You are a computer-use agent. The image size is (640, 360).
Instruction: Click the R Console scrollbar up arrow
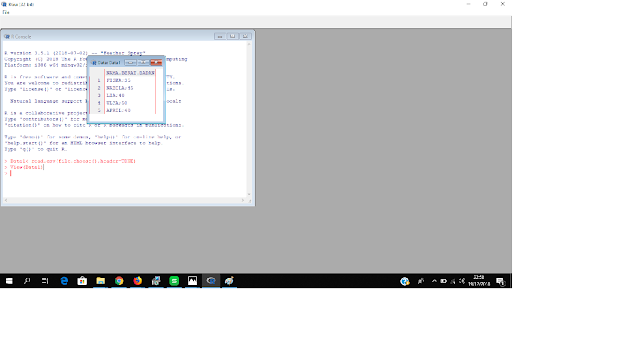coord(249,44)
